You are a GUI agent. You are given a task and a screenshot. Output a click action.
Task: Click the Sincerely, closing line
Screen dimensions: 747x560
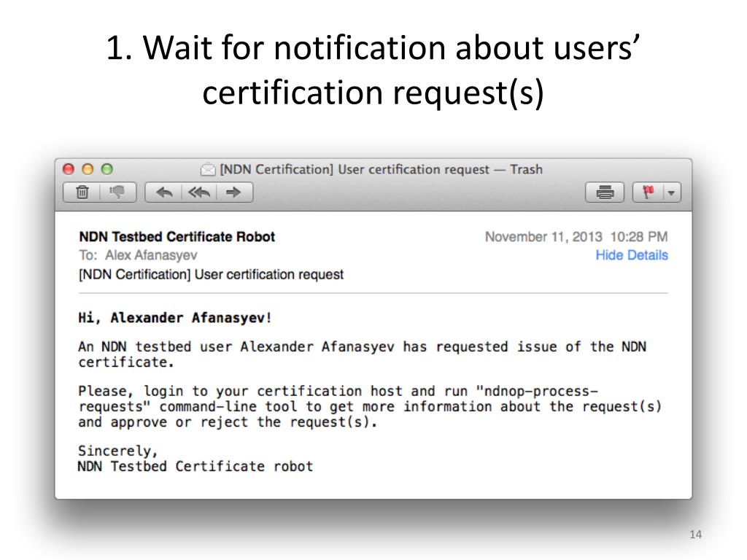coord(117,451)
